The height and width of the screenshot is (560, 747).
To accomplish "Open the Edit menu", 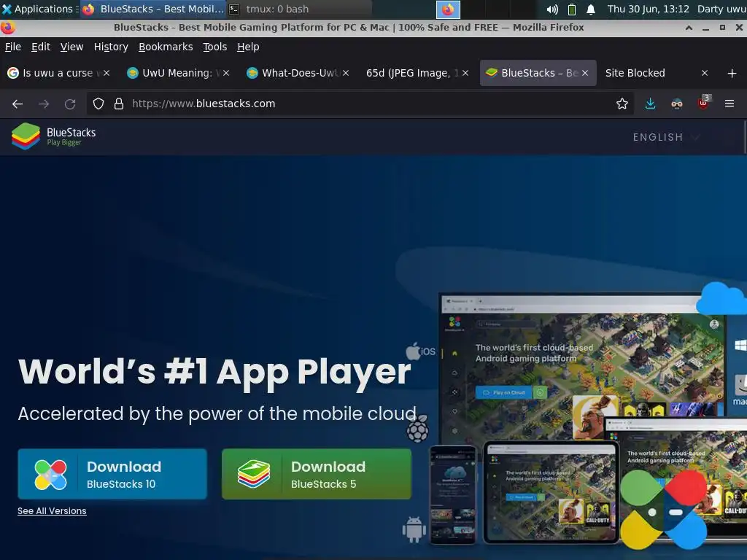I will tap(41, 47).
